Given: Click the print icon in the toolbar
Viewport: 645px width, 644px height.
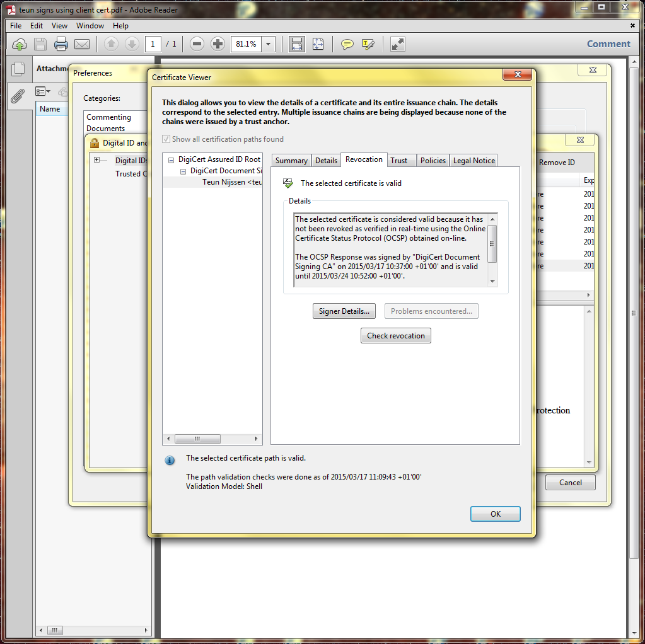Looking at the screenshot, I should (x=61, y=44).
